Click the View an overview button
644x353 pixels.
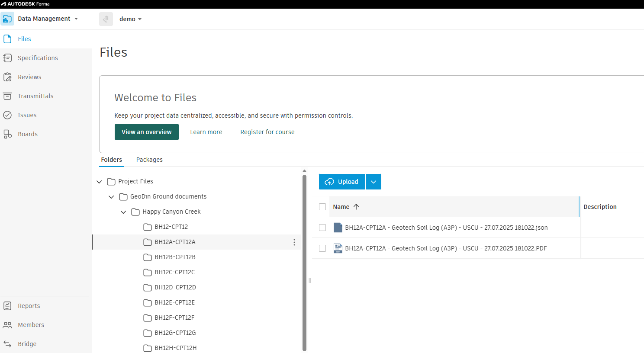147,132
